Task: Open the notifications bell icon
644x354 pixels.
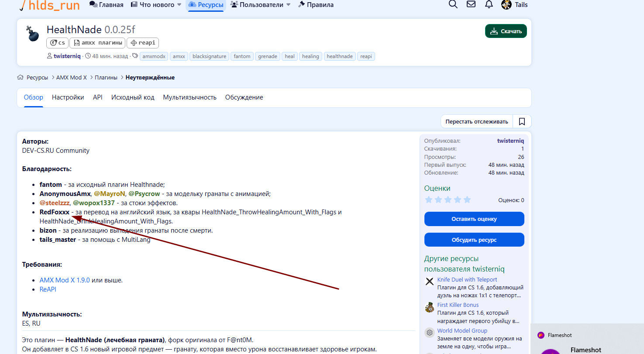Action: click(x=489, y=5)
